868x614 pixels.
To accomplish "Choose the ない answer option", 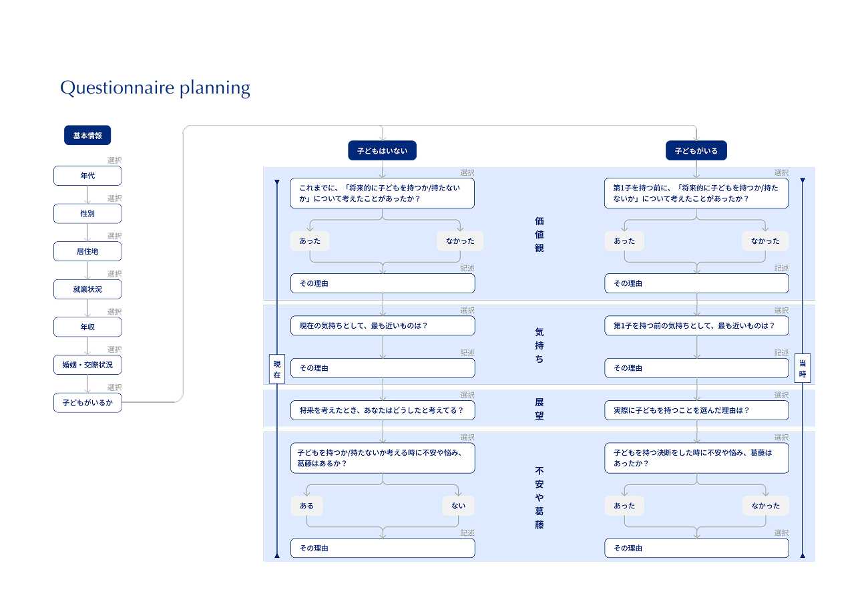I will point(458,506).
